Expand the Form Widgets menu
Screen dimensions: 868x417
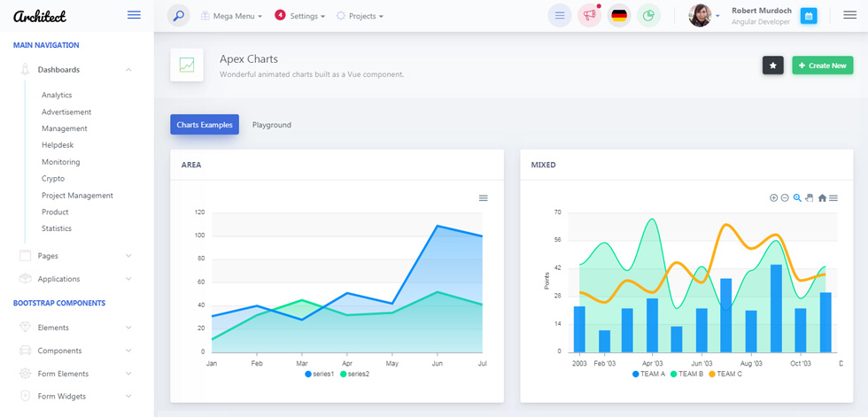(78, 397)
